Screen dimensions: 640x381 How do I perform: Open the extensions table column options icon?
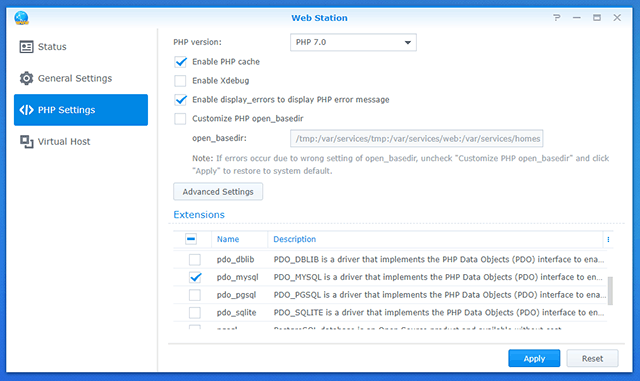pos(608,239)
